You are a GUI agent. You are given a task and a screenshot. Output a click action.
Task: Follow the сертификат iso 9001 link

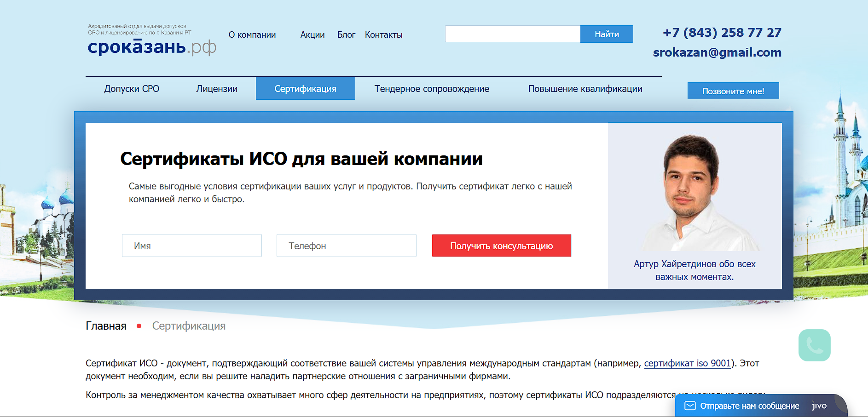tap(688, 363)
